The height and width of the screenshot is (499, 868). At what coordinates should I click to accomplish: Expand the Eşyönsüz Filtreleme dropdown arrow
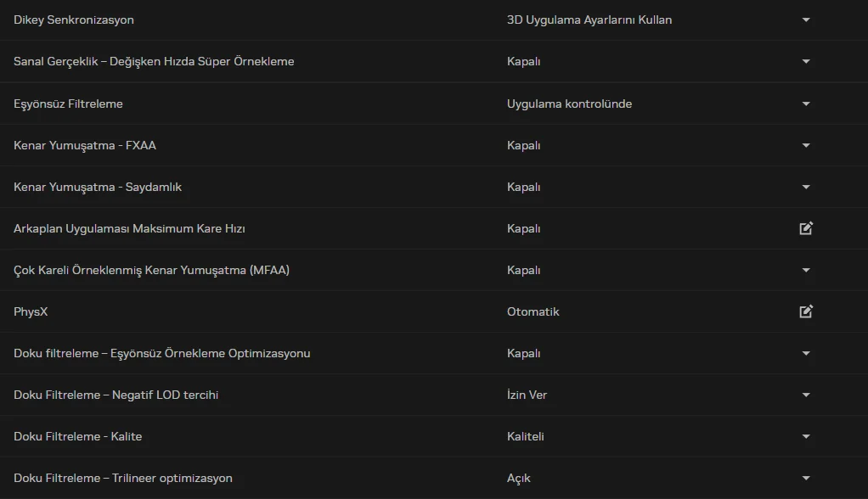[806, 104]
